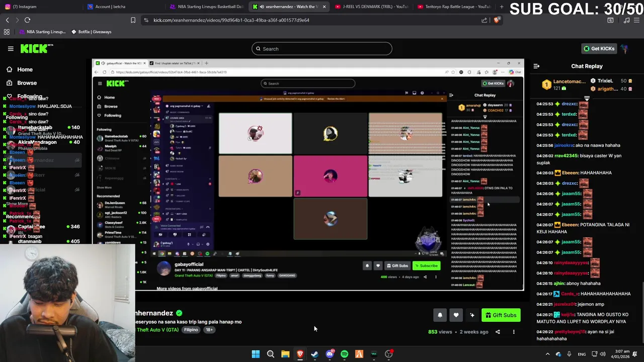Viewport: 644px width, 362px height.
Task: Click the Browse link in the sidebar
Action: click(27, 83)
